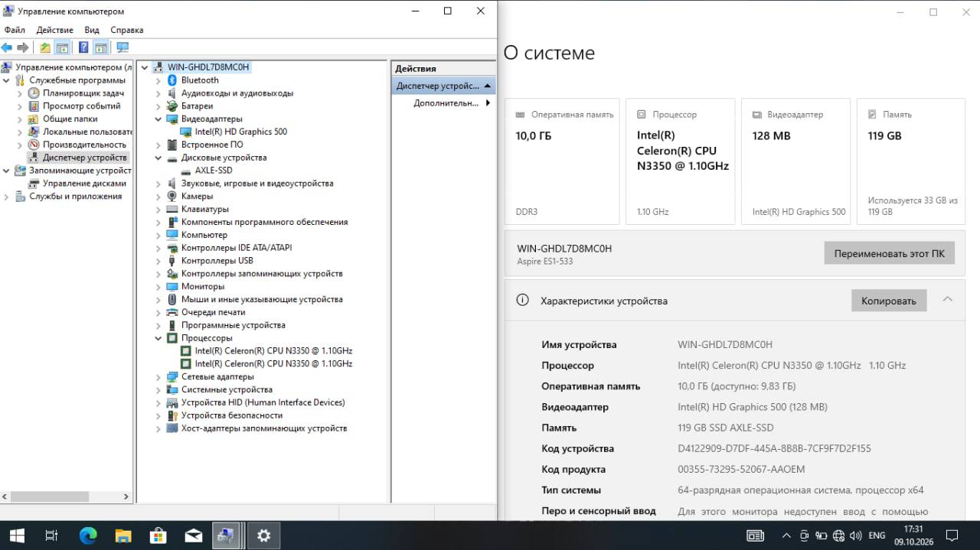Collapse the Процессоры node
Viewport: 980px width, 550px height.
pos(158,338)
